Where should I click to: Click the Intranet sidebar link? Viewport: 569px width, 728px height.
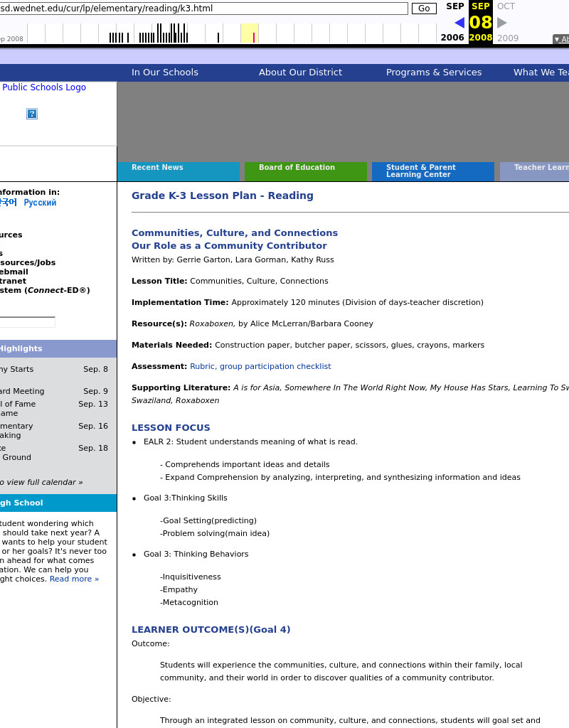point(13,281)
